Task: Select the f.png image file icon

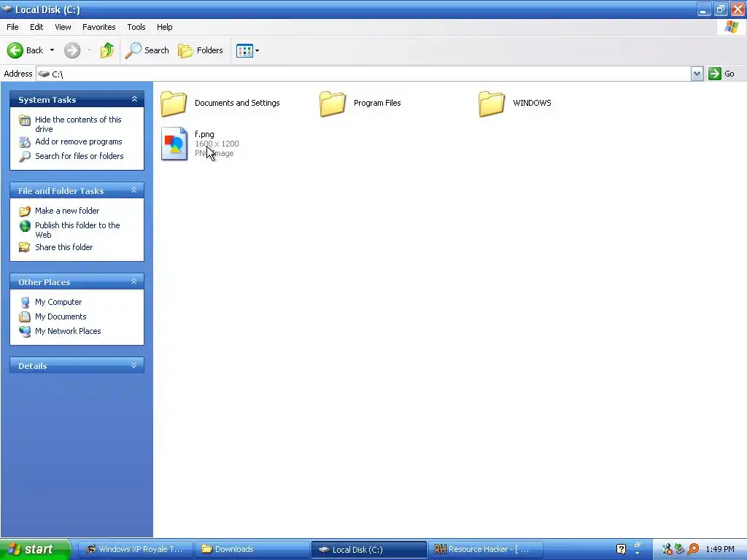Action: (x=174, y=144)
